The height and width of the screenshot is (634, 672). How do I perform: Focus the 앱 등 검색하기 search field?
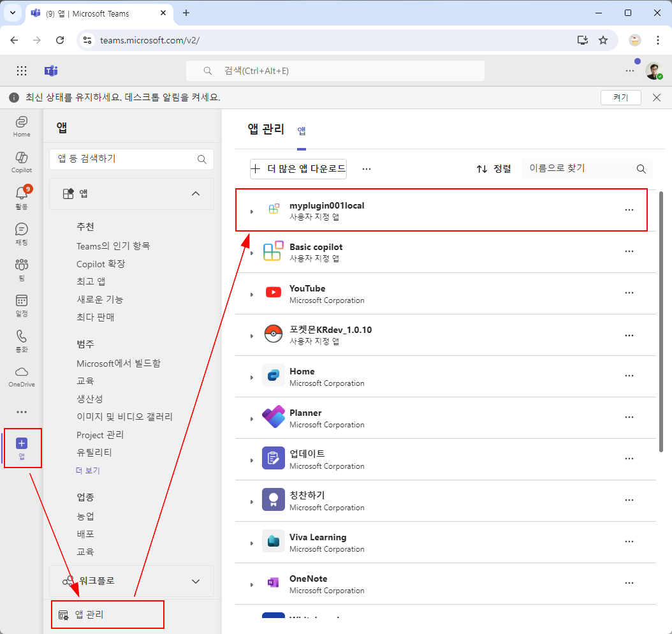(x=131, y=159)
